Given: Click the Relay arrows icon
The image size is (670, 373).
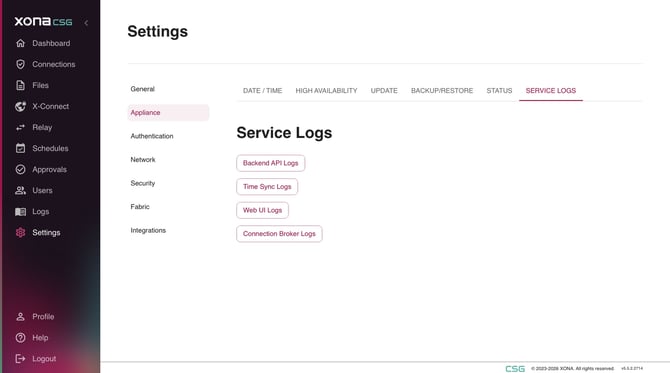Looking at the screenshot, I should (x=20, y=127).
